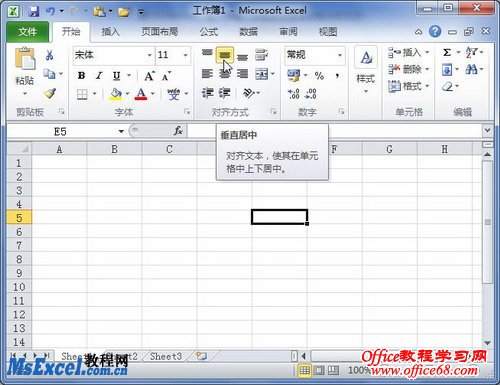Apply red font color

pyautogui.click(x=141, y=94)
